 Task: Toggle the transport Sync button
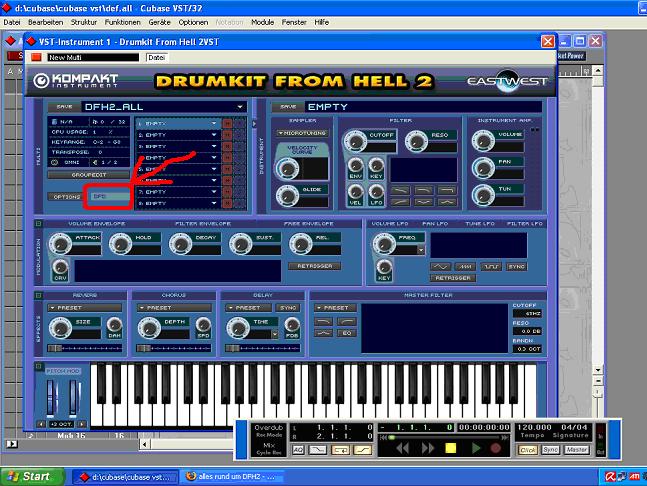[x=550, y=450]
